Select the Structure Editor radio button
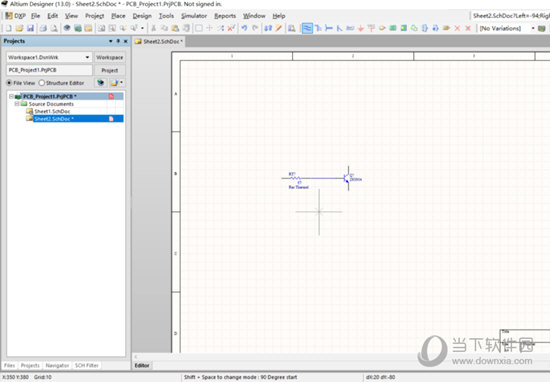Viewport: 550px width, 382px height. (42, 83)
